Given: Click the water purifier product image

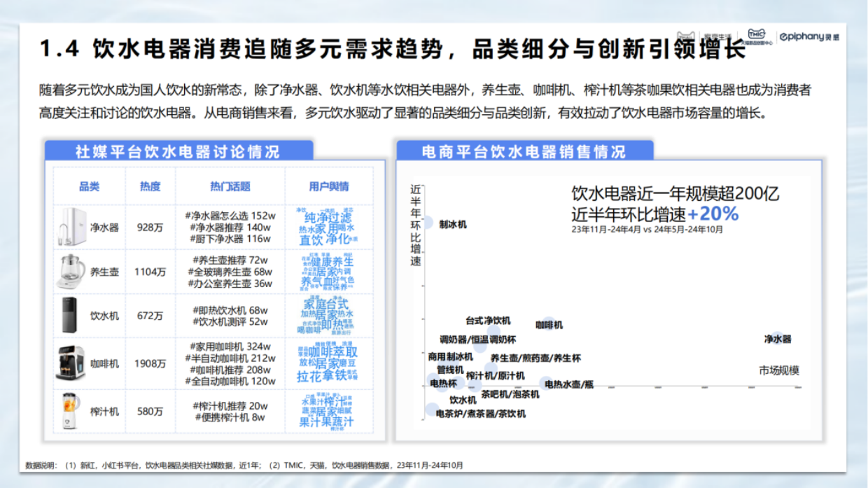Looking at the screenshot, I should coord(72,227).
